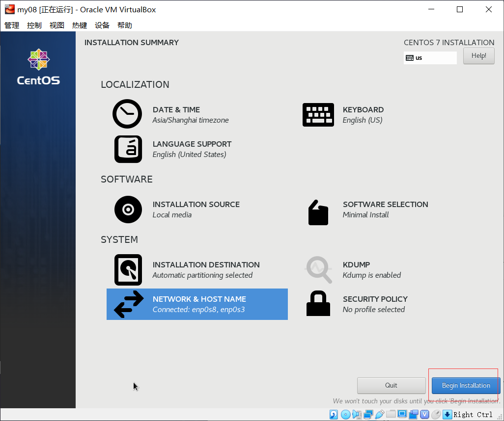Click the KEYBOARD heading
This screenshot has height=421, width=504.
[363, 110]
